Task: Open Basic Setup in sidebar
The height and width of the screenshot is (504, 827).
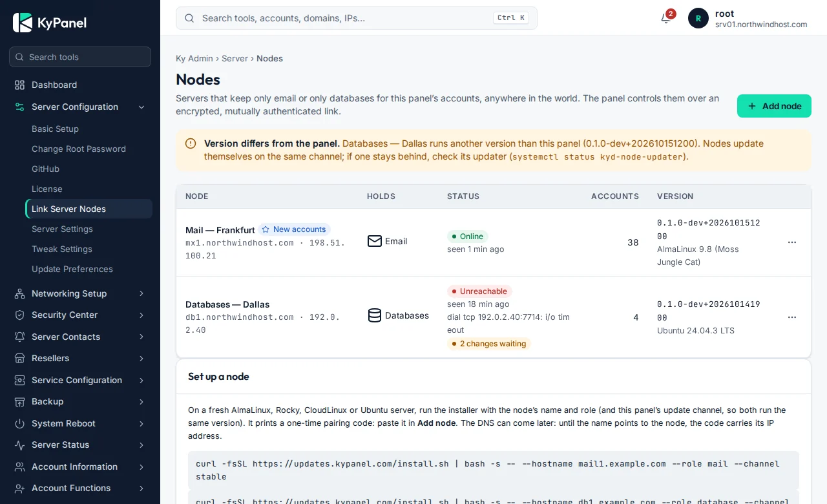Action: pos(89,129)
